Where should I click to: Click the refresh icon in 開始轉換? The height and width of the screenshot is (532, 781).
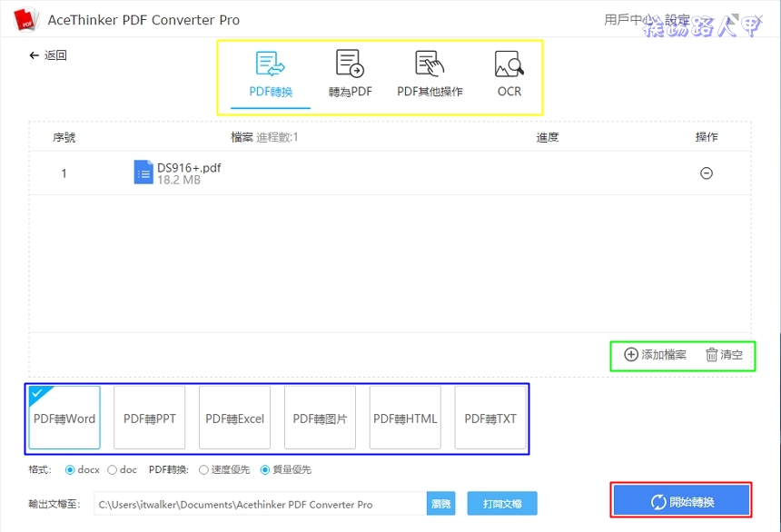click(658, 502)
